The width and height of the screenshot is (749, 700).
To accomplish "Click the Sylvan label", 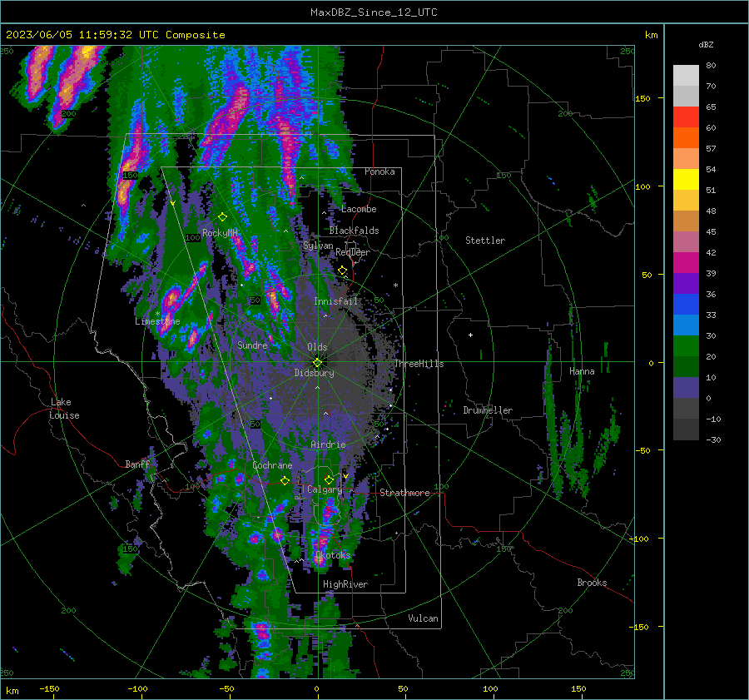I will (318, 246).
